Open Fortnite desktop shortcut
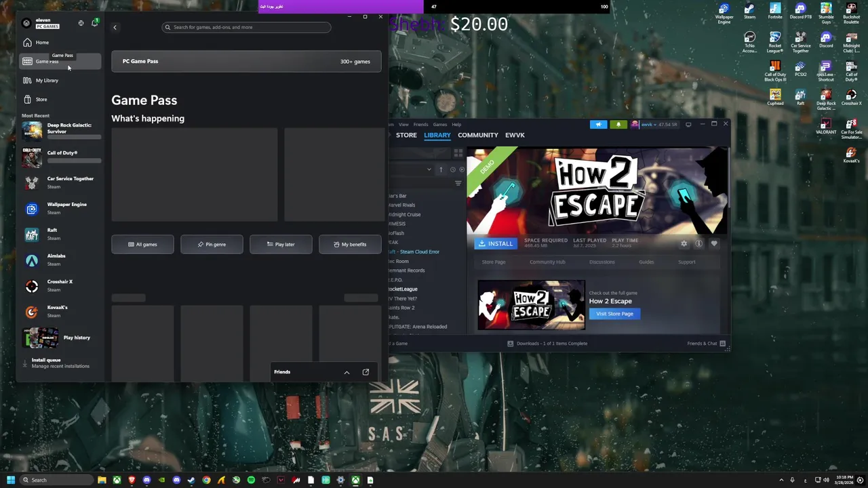Image resolution: width=868 pixels, height=488 pixels. pos(775,12)
